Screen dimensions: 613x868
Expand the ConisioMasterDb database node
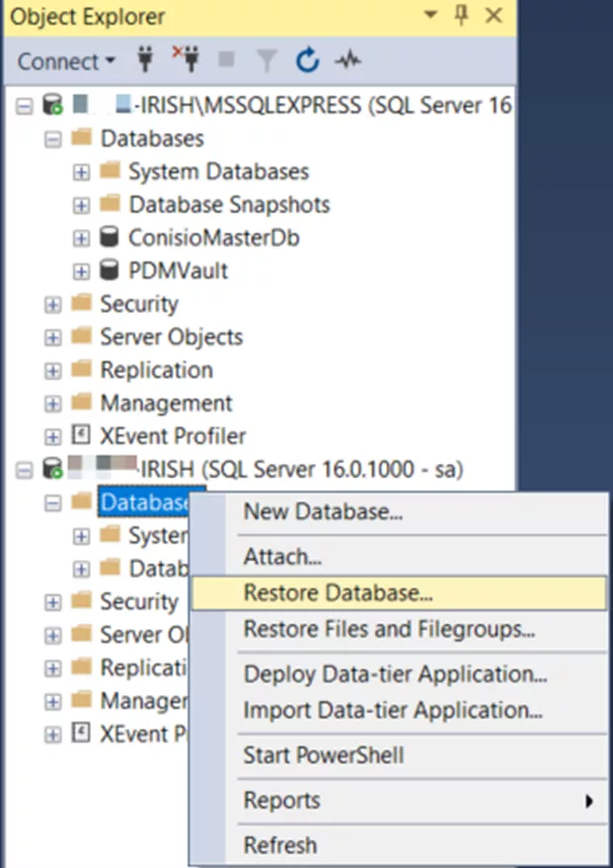click(x=82, y=238)
